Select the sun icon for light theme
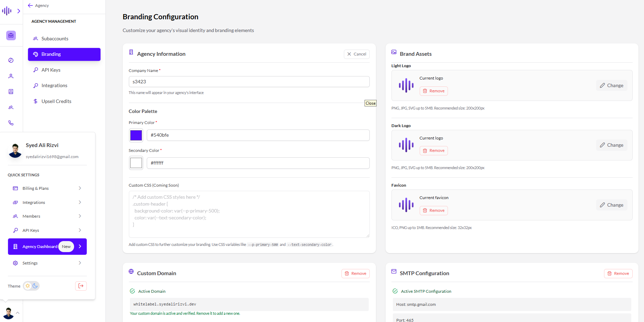This screenshot has width=644, height=322. [x=28, y=286]
